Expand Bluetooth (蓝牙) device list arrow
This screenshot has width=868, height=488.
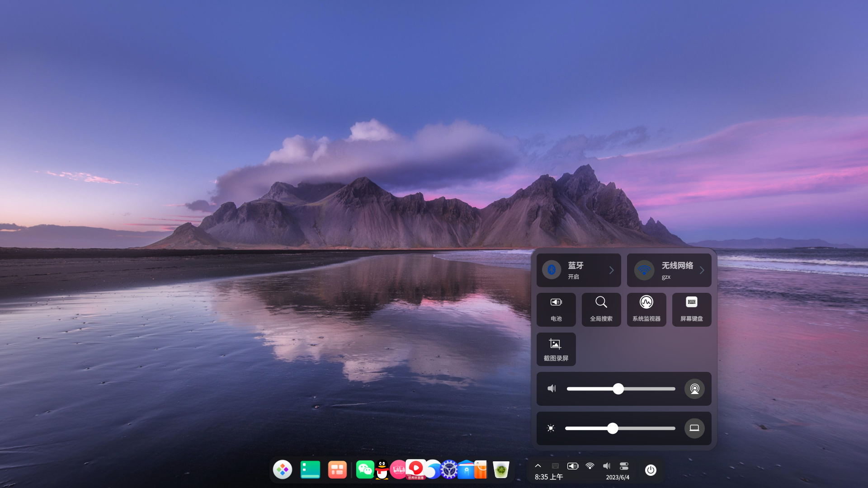click(x=611, y=270)
